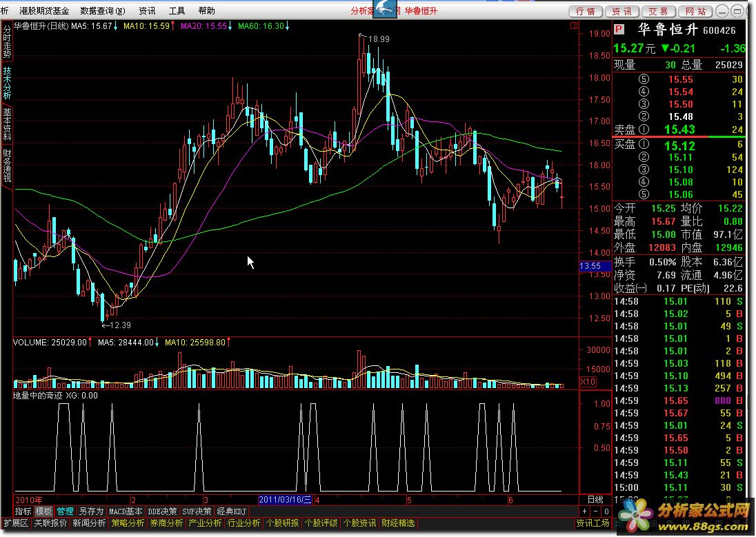The image size is (756, 537).
Task: Click the MA10: 15.59 label on the price chart
Action: tap(149, 26)
